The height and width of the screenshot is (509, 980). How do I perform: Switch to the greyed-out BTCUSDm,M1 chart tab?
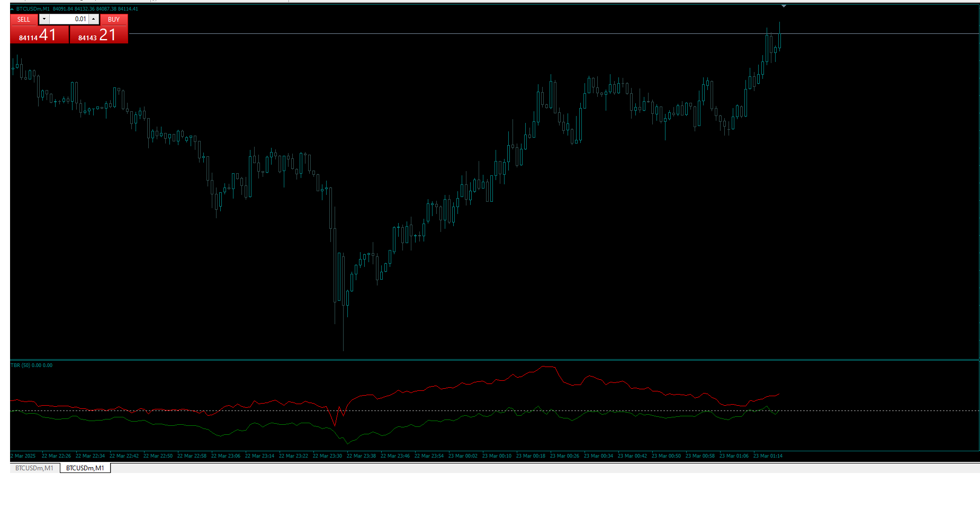(34, 468)
